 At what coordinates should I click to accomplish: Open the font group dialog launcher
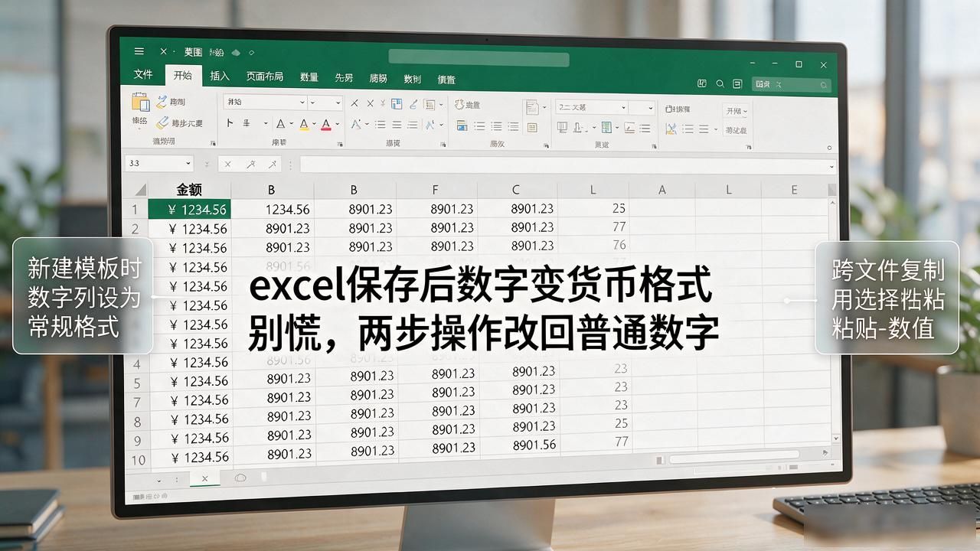click(339, 143)
